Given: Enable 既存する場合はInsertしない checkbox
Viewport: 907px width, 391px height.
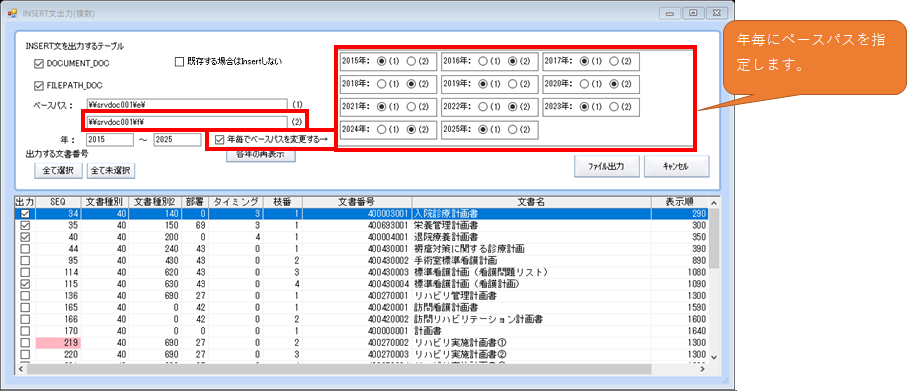Looking at the screenshot, I should pos(179,61).
